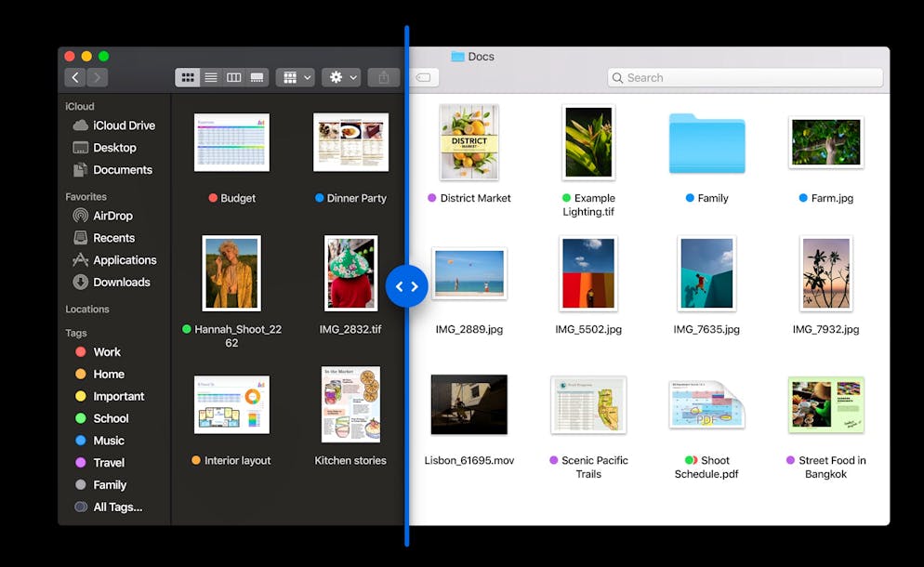This screenshot has width=924, height=567.
Task: Select the red Work tag
Action: point(106,352)
